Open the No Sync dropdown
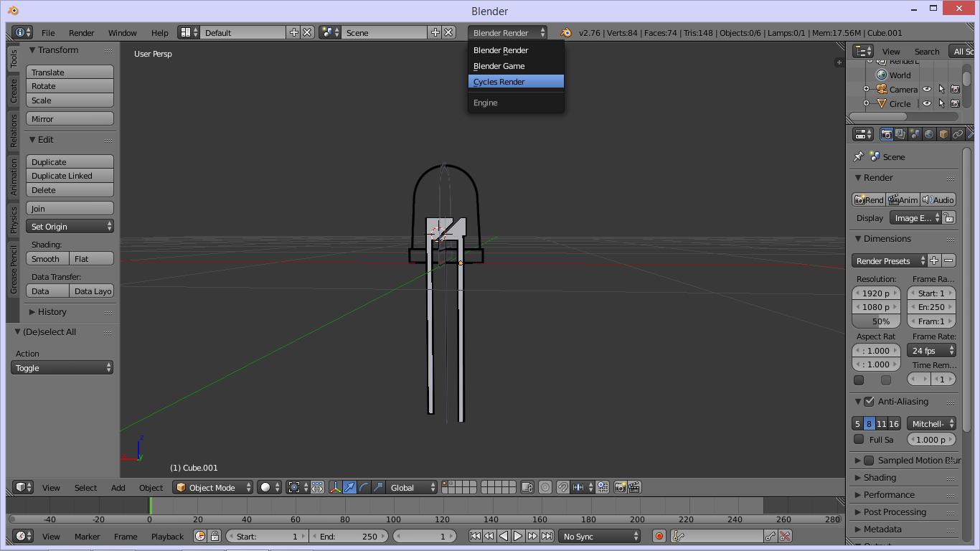Viewport: 980px width, 551px height. 600,536
